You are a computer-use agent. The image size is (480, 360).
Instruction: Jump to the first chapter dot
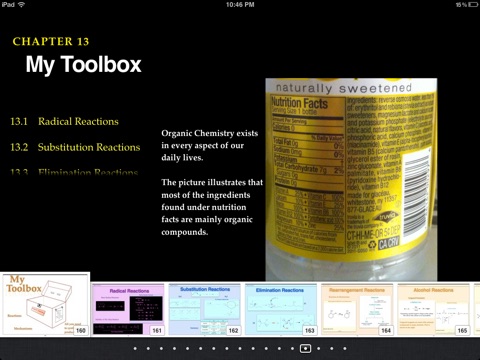tap(135, 349)
